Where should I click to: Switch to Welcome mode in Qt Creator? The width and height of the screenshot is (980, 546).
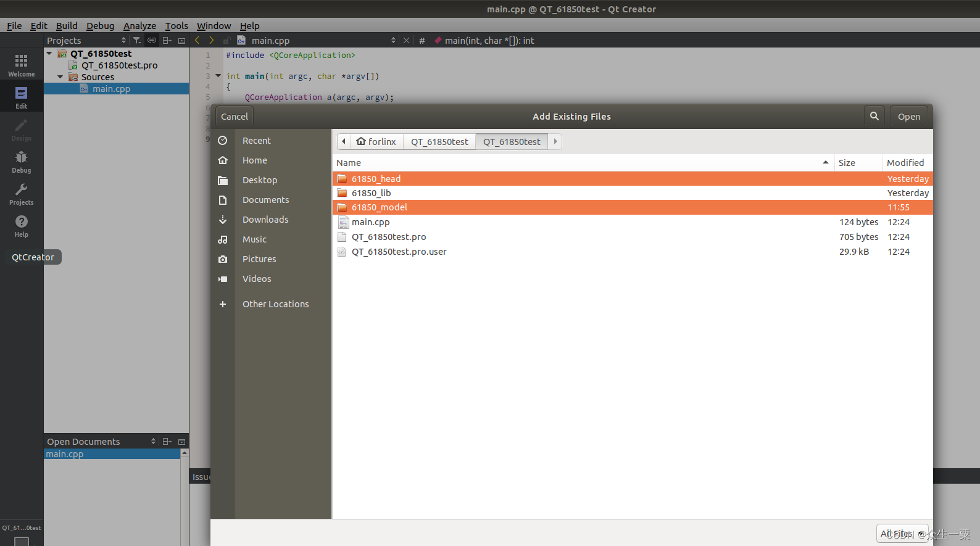coord(21,65)
